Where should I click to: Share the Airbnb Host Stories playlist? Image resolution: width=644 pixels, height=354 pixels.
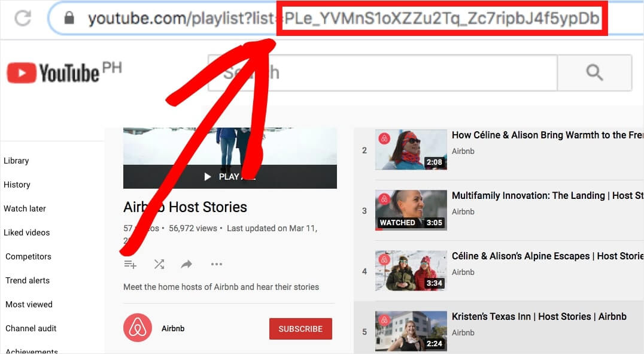coord(186,264)
